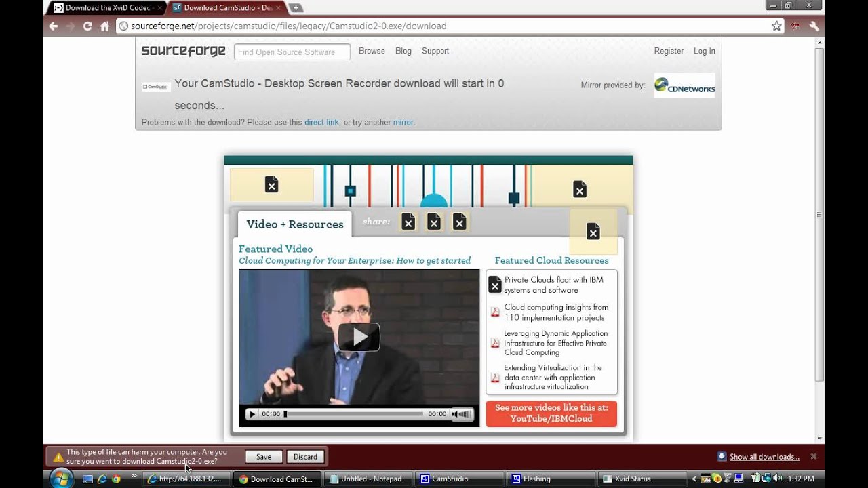This screenshot has width=868, height=488.
Task: Switch to the Xvid Status taskbar window
Action: 641,479
